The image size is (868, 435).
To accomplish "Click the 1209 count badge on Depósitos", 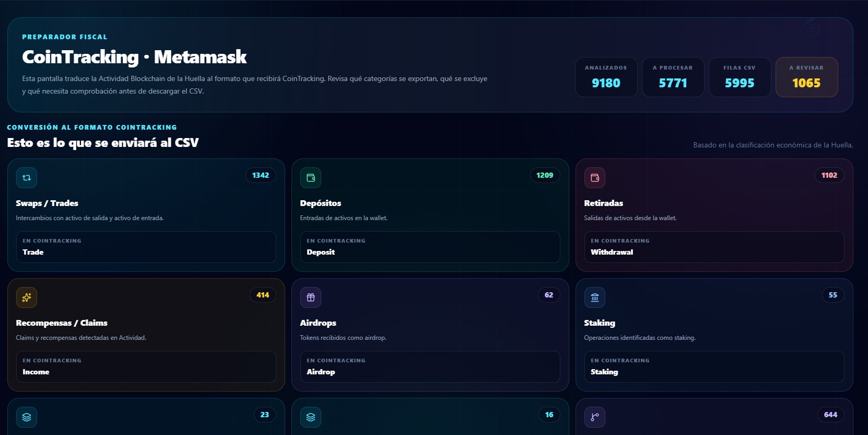I will coord(545,175).
